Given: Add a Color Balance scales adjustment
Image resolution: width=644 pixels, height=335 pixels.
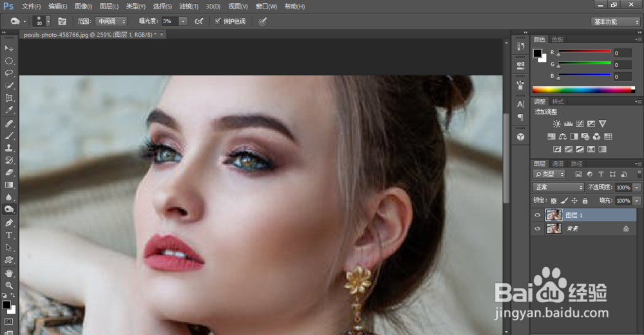Looking at the screenshot, I should (x=562, y=137).
